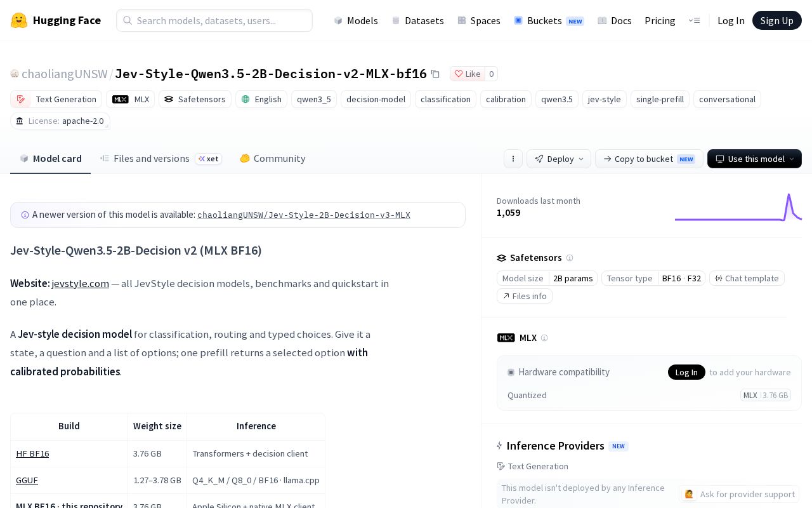
Task: Click the apache-2.0 license tag
Action: [60, 121]
